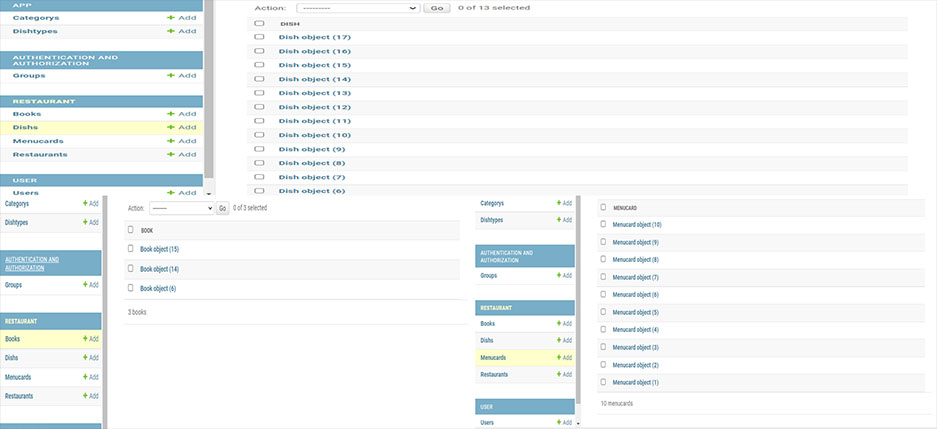Select the checkbox for Menucard object (5)
The image size is (937, 429).
tap(603, 312)
